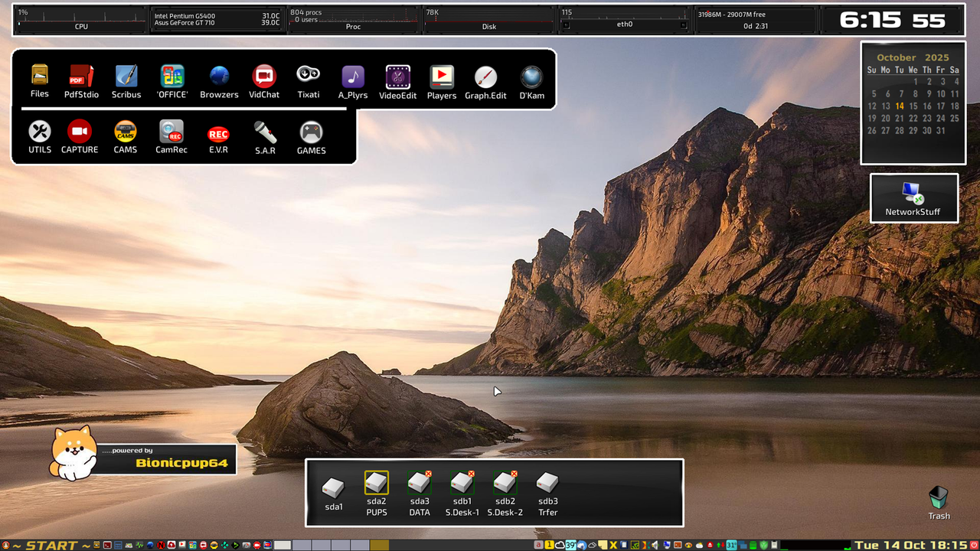Screen dimensions: 980x551
Task: Click the green shield tray icon
Action: (763, 545)
